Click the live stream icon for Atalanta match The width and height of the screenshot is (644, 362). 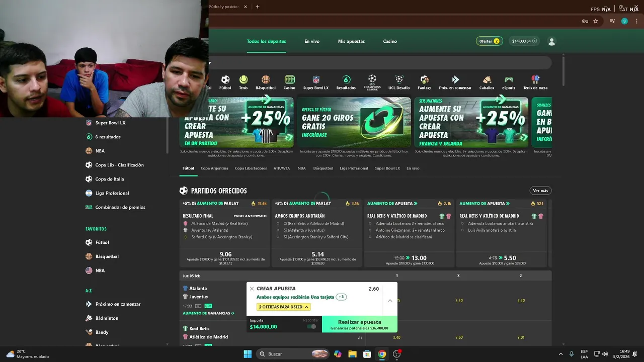(198, 306)
